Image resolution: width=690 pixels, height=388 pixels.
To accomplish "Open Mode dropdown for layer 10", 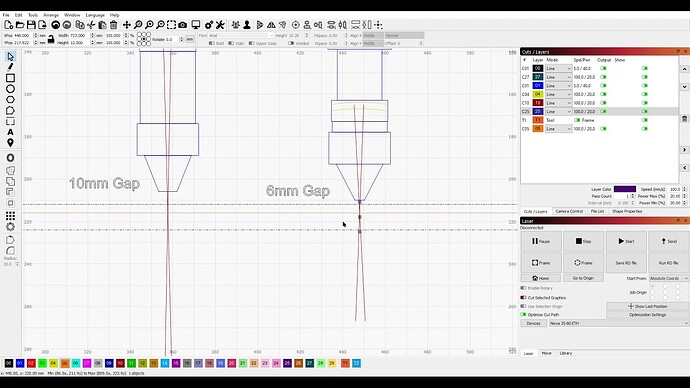I will point(558,103).
